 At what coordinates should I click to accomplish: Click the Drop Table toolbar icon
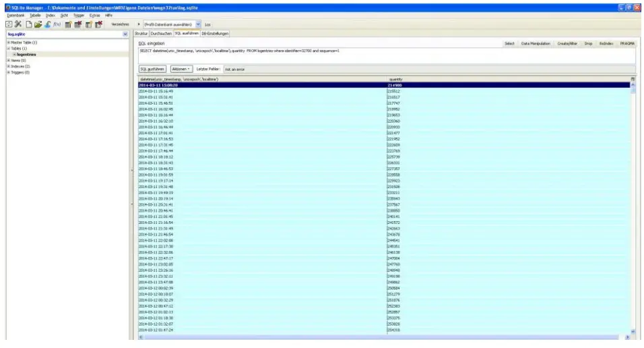click(78, 25)
